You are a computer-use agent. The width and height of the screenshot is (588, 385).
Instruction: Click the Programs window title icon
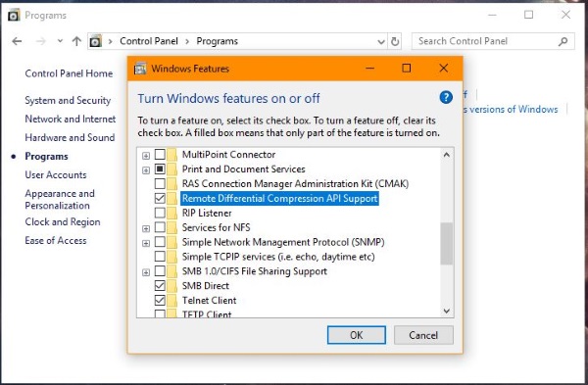point(14,16)
